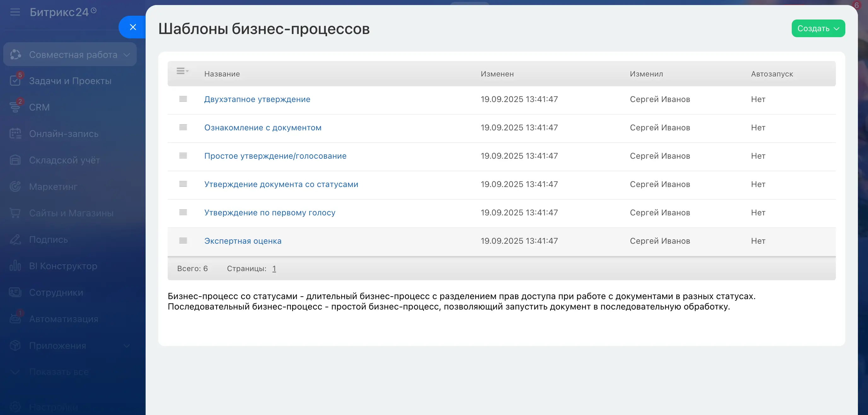Open the Двухэтапное утверждение template

(x=257, y=99)
